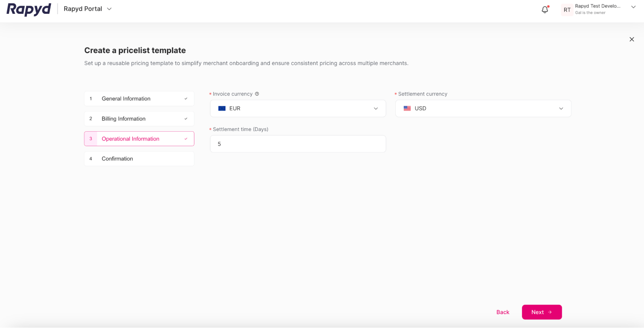644x328 pixels.
Task: Click the US flag in the USD field
Action: (407, 108)
